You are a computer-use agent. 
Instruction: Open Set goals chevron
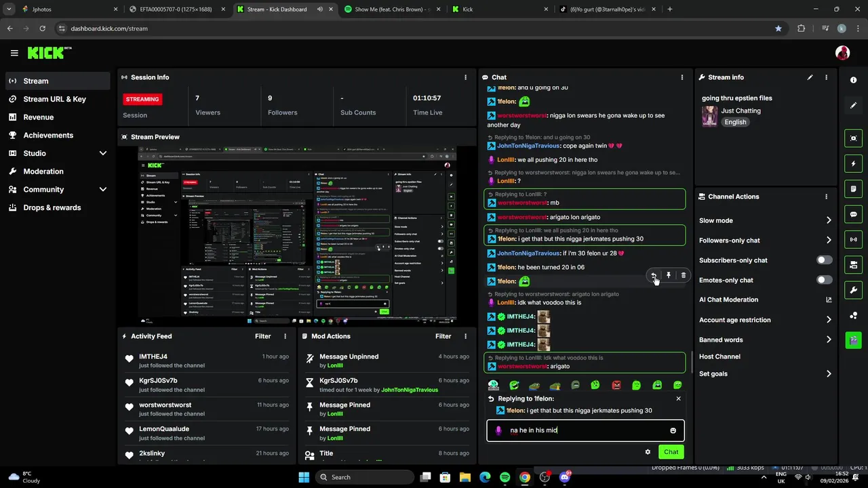point(829,373)
